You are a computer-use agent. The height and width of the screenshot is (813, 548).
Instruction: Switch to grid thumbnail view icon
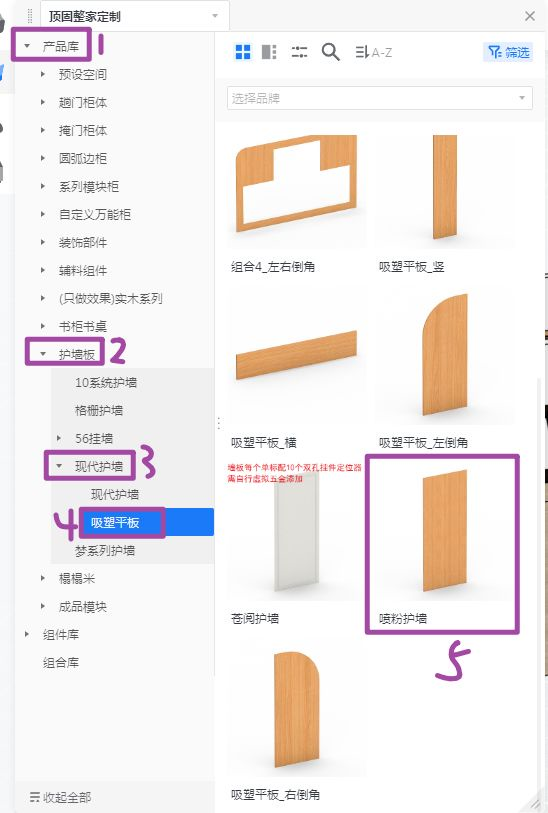[243, 52]
